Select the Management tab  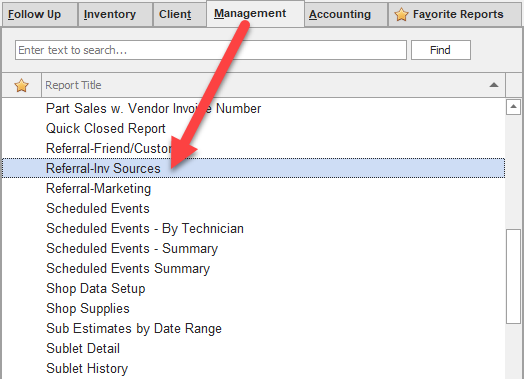point(255,13)
